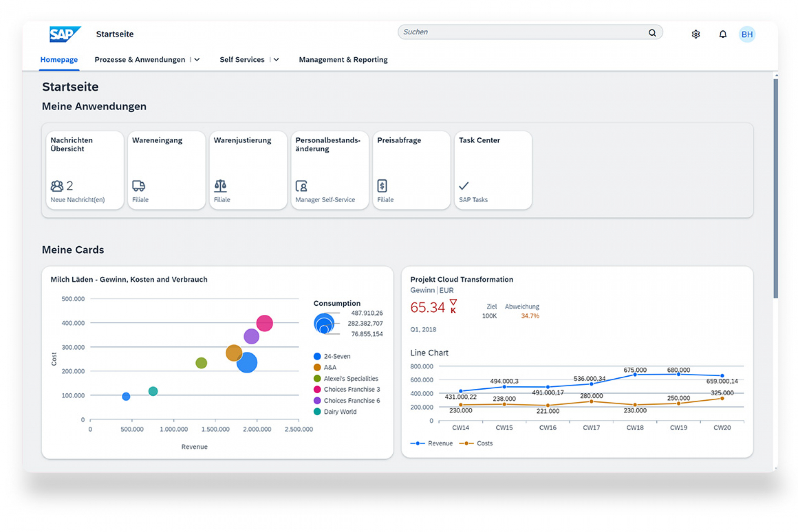Click the Warenjustierung scales icon
This screenshot has height=532, width=798.
tap(220, 185)
